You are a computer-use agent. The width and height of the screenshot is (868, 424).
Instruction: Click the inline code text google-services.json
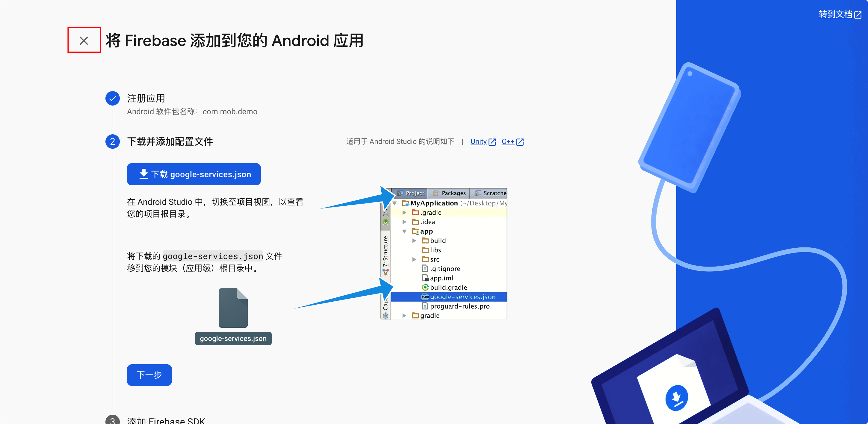pyautogui.click(x=213, y=256)
